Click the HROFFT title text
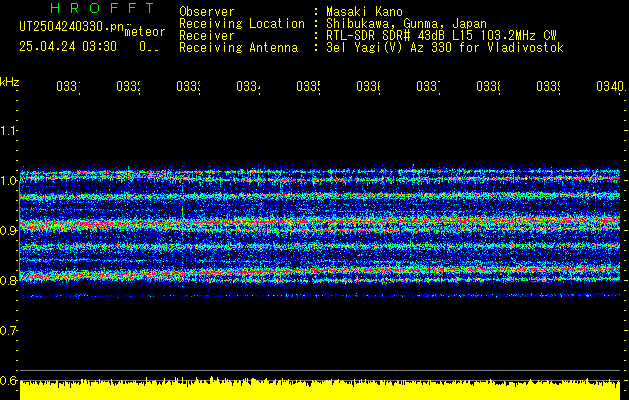 coord(103,8)
